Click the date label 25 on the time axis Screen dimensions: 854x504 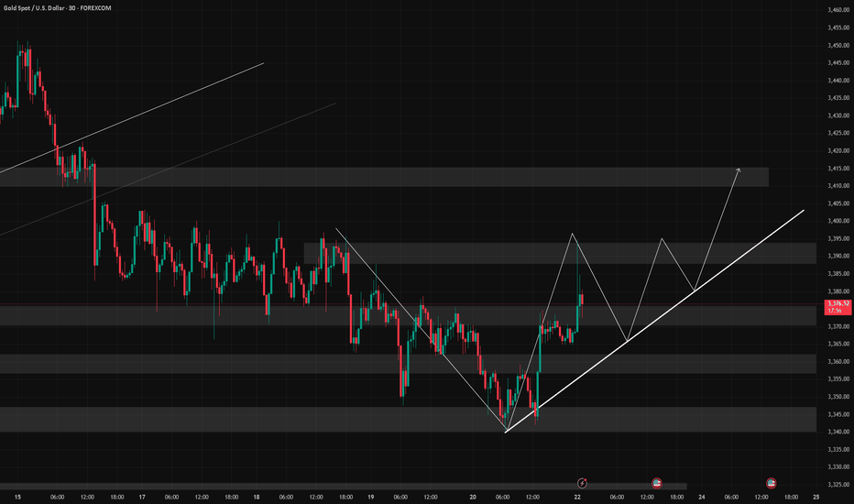click(816, 497)
